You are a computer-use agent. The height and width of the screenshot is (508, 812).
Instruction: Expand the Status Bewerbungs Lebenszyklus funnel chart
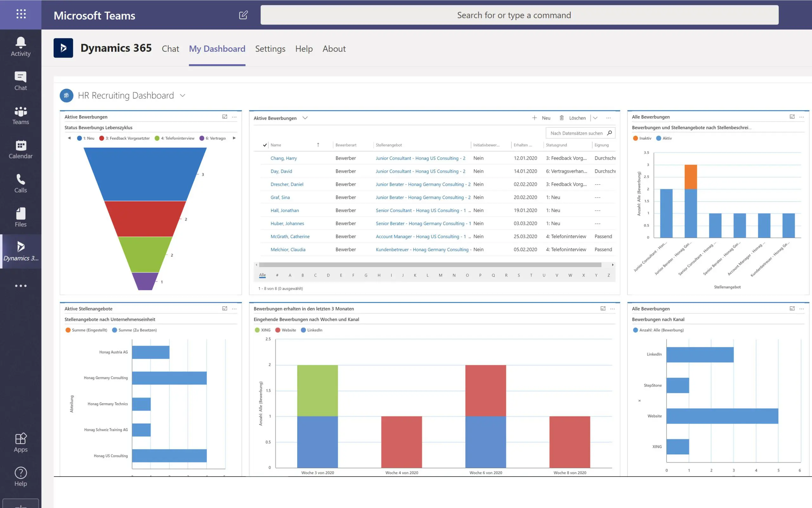(225, 117)
